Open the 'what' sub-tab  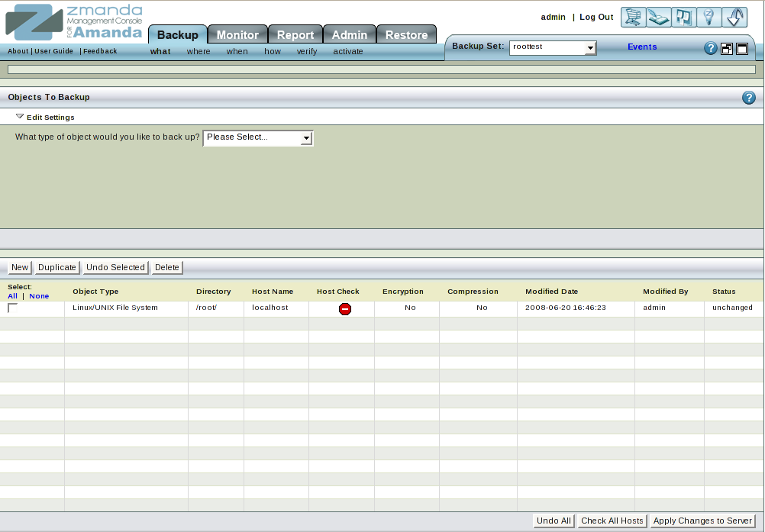pos(160,51)
